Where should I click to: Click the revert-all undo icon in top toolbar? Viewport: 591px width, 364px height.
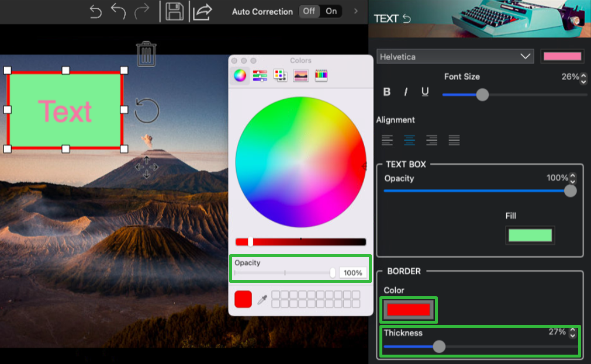[x=96, y=12]
